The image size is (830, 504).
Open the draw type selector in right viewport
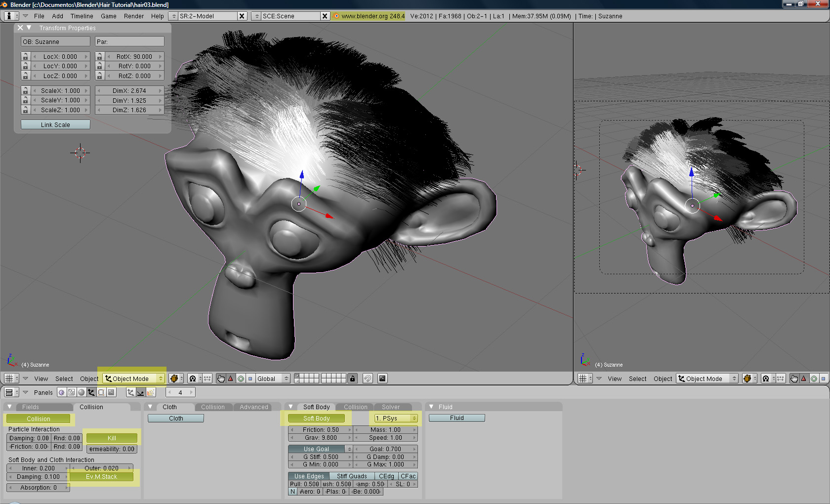point(749,378)
